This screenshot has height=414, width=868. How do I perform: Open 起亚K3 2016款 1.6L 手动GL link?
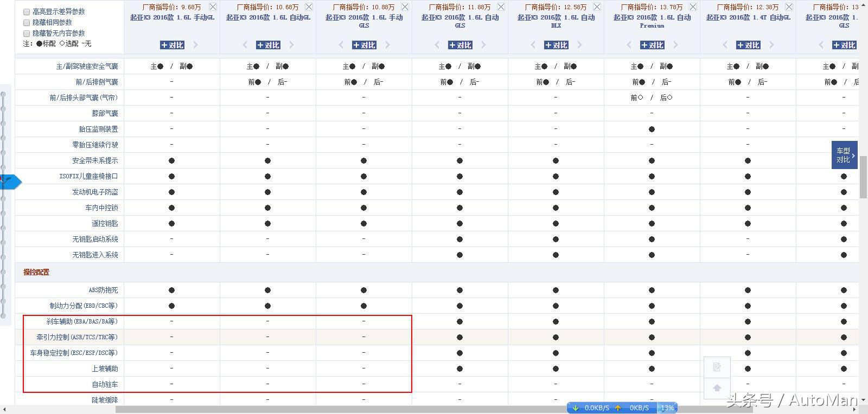[172, 17]
